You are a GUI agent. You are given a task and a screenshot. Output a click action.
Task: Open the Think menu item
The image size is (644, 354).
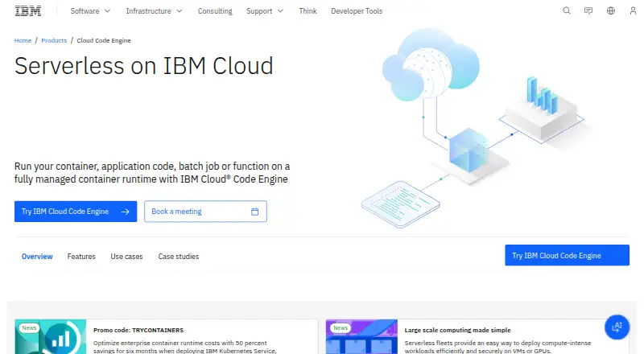(308, 11)
